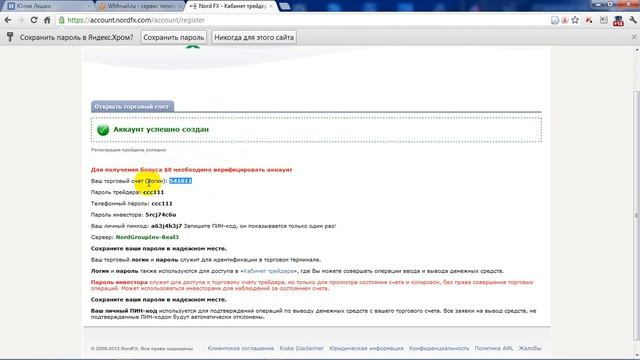This screenshot has height=360, width=640.
Task: Click the investor password 5rcj74c6u
Action: click(x=161, y=215)
